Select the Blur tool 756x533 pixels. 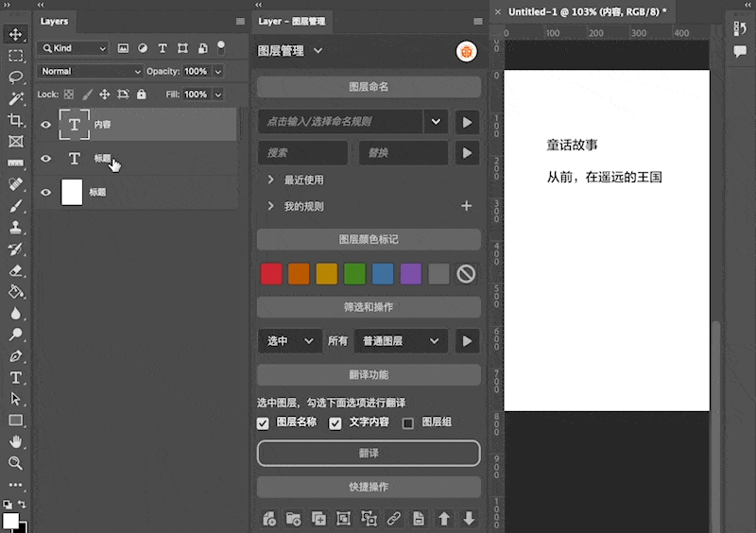click(15, 313)
